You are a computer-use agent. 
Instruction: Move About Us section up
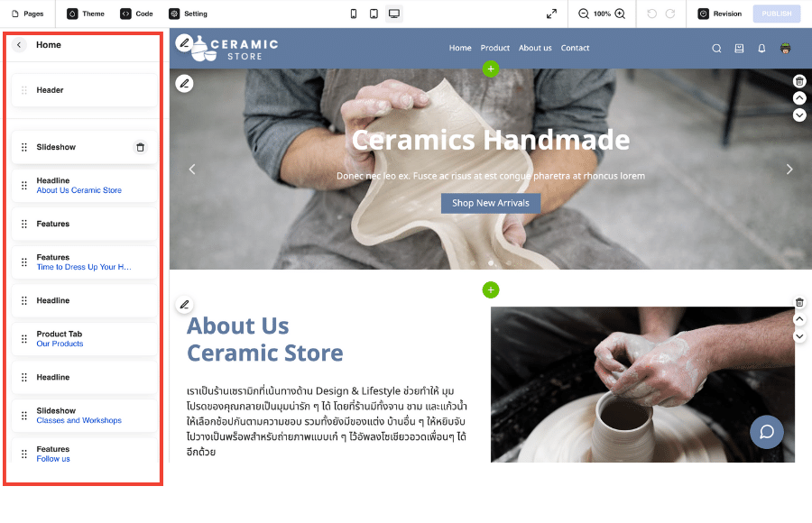(799, 319)
